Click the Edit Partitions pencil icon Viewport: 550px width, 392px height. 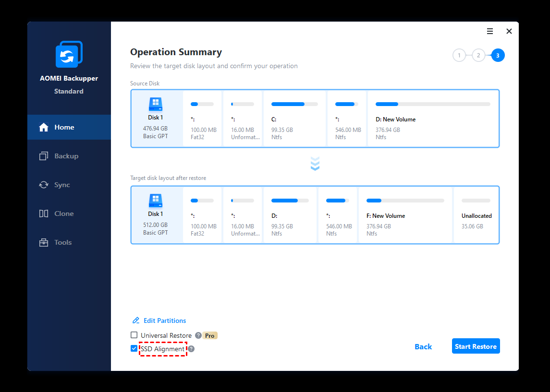tap(136, 321)
